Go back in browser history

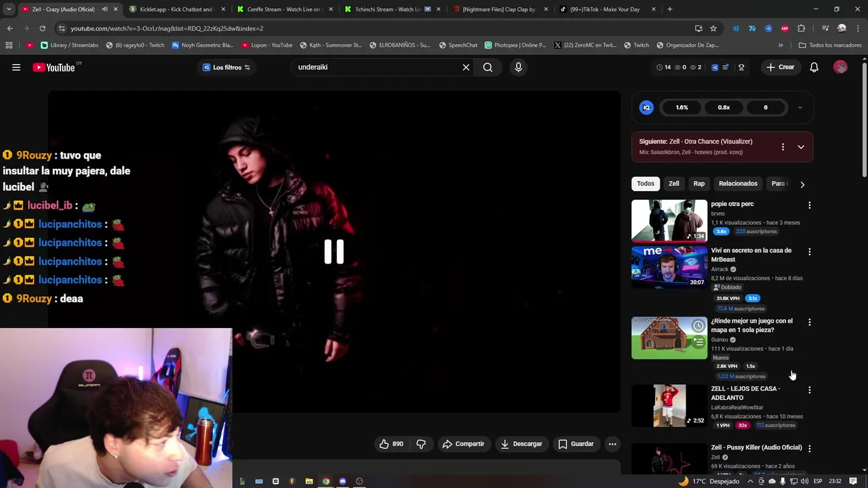9,28
